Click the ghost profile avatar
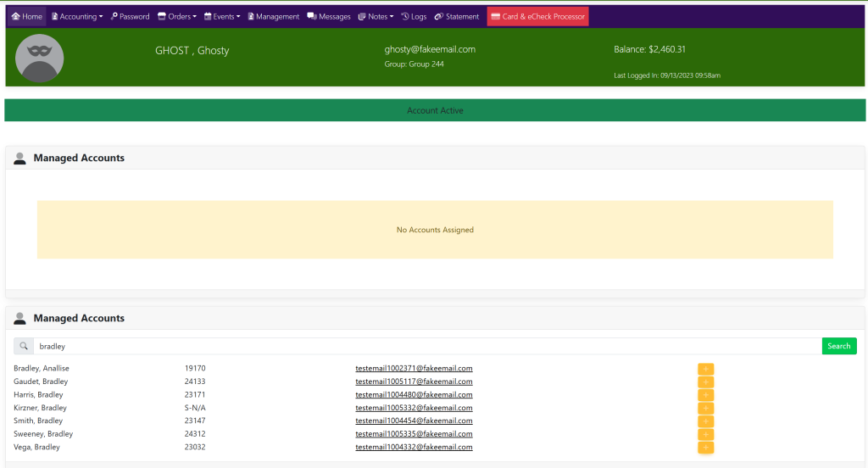This screenshot has height=468, width=868. 39,58
